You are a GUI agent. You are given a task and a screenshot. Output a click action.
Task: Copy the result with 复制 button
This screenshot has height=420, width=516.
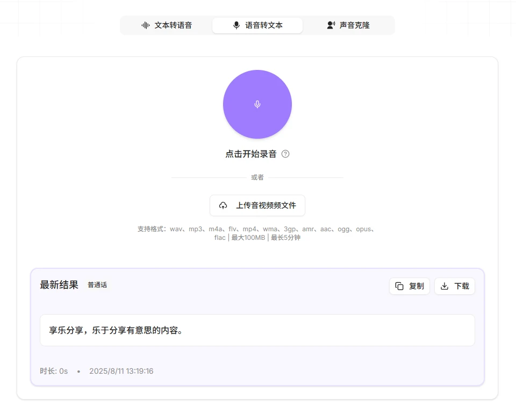click(410, 286)
